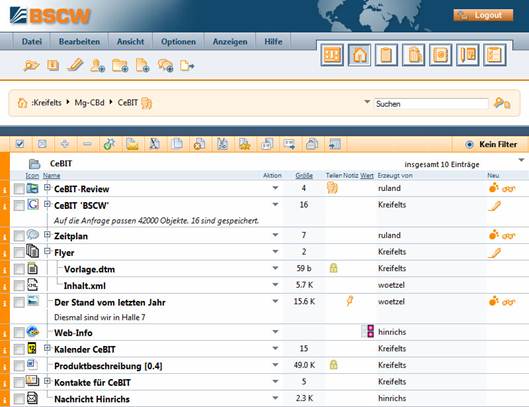The image size is (529, 407).
Task: Open the search scope dropdown arrow
Action: pyautogui.click(x=367, y=102)
